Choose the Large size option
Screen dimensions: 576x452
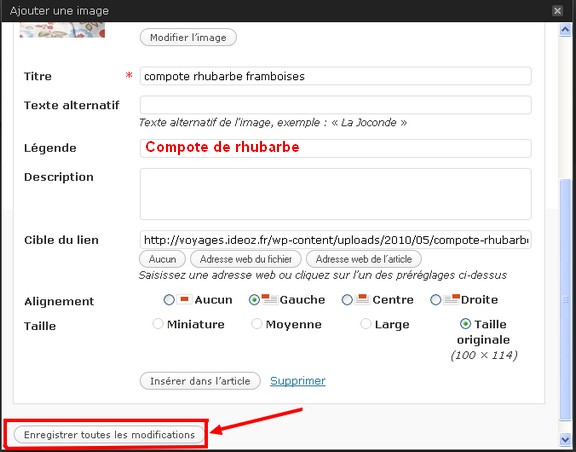[366, 324]
